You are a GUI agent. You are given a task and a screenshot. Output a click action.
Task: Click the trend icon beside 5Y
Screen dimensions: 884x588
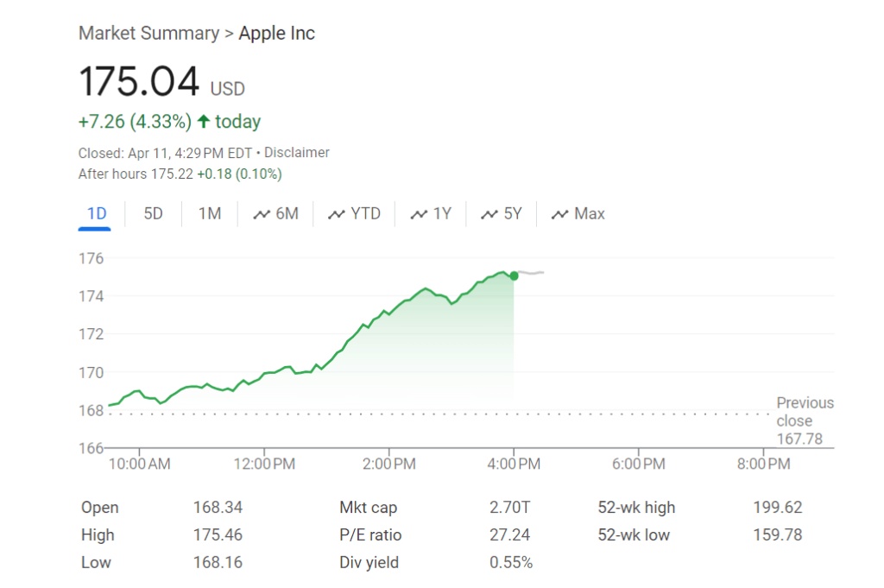489,214
